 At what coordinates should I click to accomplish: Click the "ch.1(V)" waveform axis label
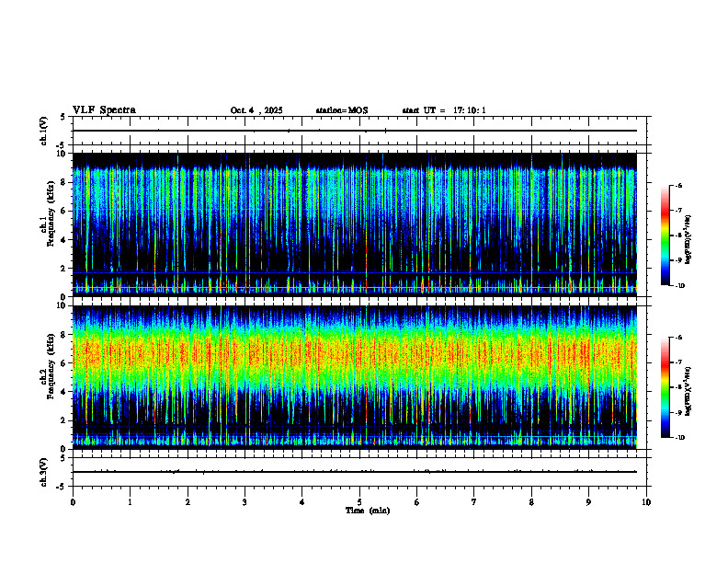click(44, 131)
